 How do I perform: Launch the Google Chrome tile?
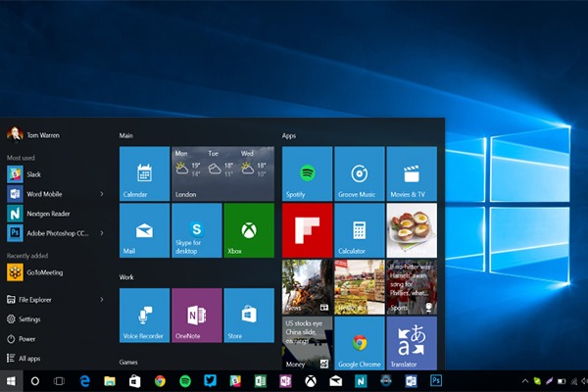click(360, 343)
